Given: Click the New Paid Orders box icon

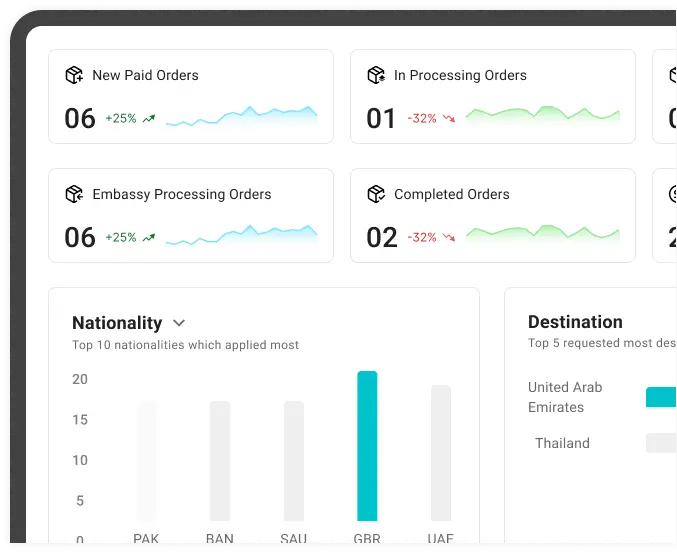Looking at the screenshot, I should [x=74, y=75].
